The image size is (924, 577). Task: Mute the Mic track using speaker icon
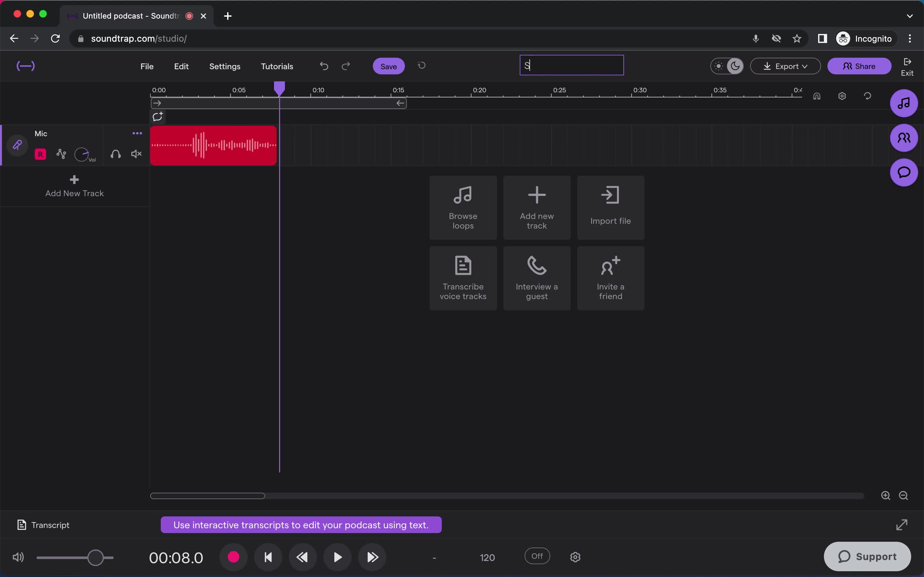point(136,154)
